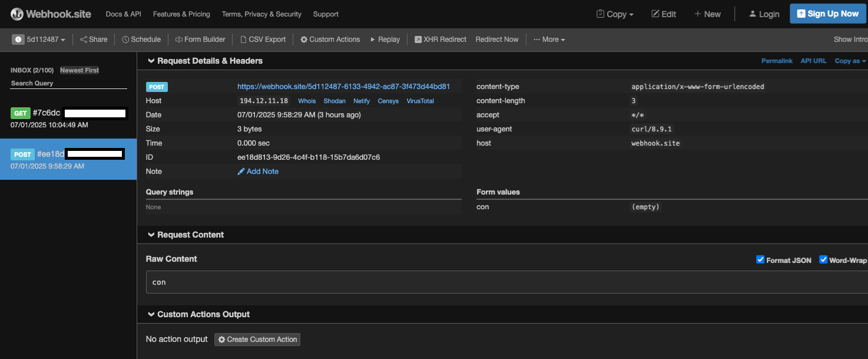868x359 pixels.
Task: Open the Share option in toolbar
Action: tap(94, 39)
